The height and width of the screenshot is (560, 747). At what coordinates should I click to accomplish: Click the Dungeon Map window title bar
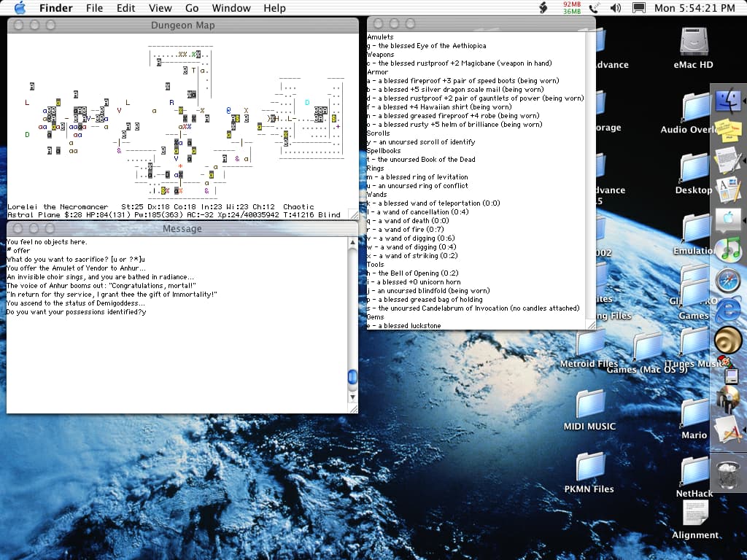183,26
